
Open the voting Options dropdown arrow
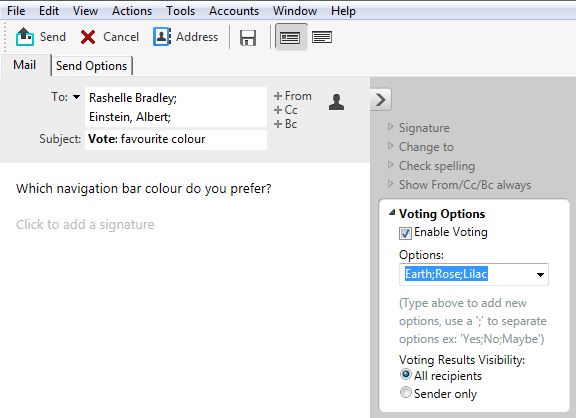tap(540, 275)
